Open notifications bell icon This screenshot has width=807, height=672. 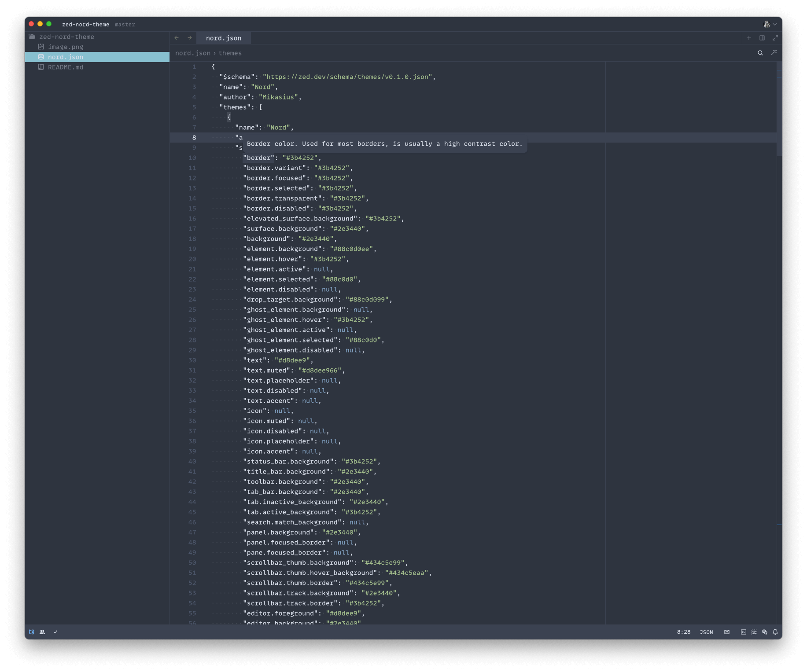[x=775, y=632]
